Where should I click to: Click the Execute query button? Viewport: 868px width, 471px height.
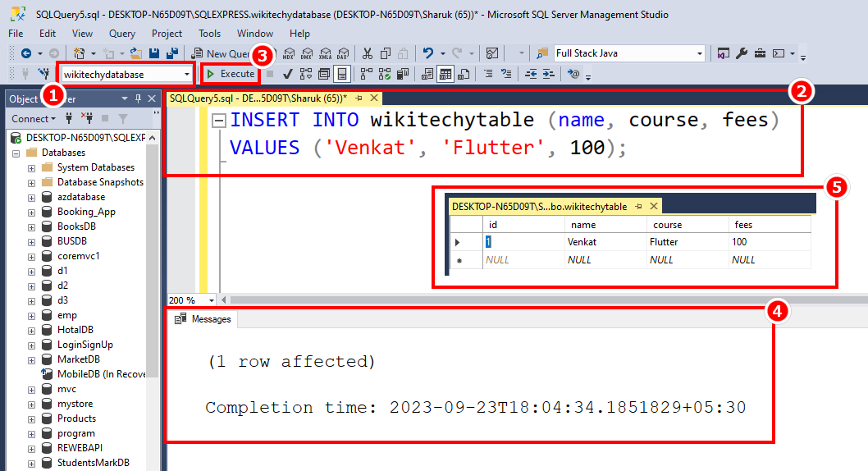[231, 74]
